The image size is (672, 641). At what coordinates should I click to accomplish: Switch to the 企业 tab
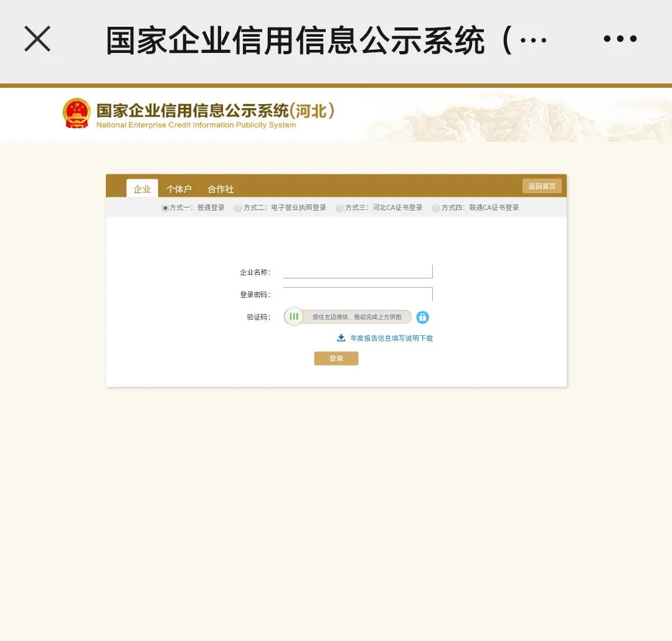(x=143, y=188)
